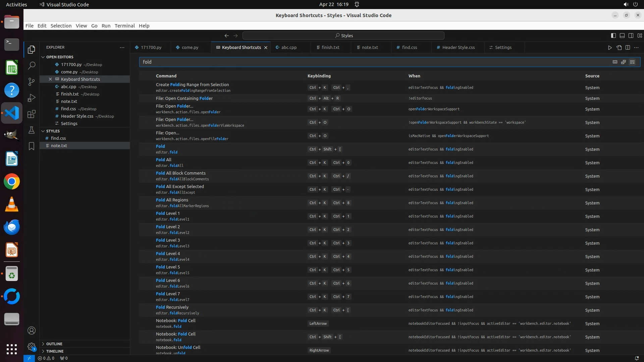Click Sort by Precedence icon in search box
The image size is (644, 362).
pos(624,62)
